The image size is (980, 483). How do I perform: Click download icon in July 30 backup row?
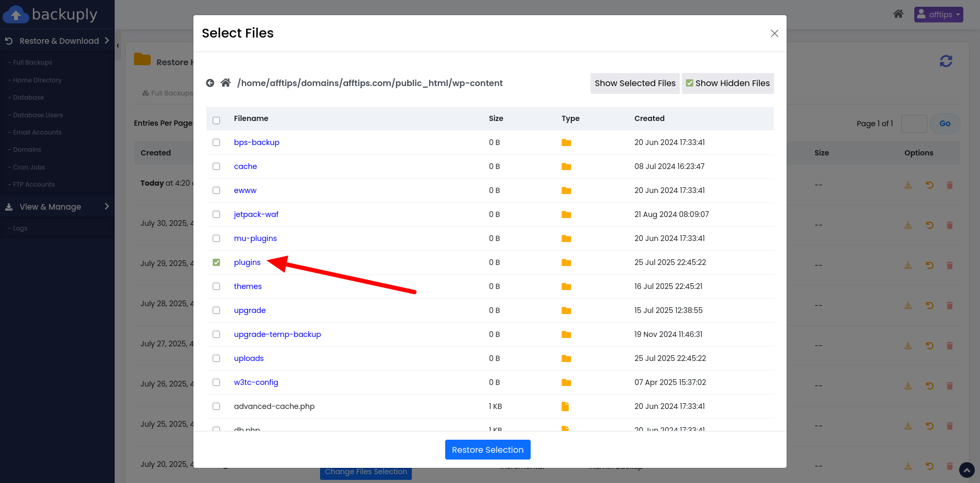coord(908,225)
